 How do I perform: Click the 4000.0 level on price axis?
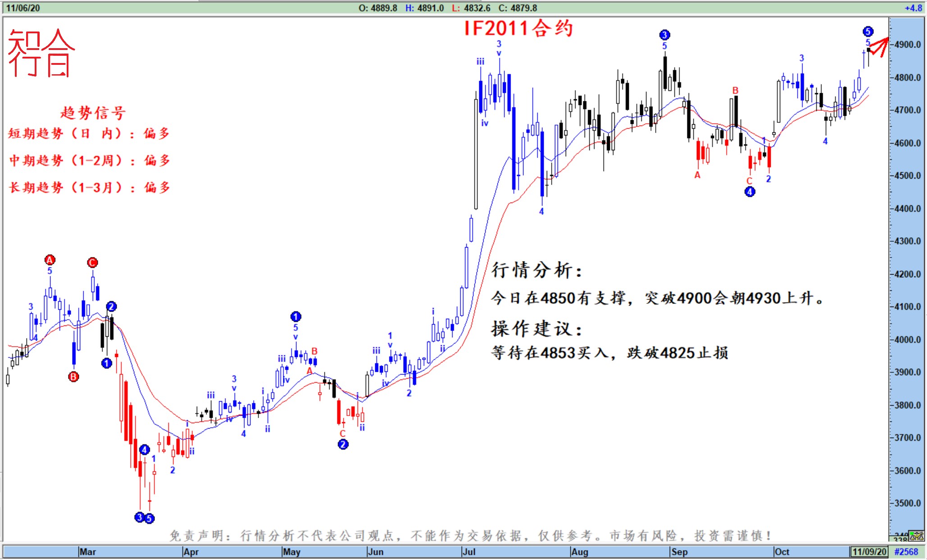[907, 339]
